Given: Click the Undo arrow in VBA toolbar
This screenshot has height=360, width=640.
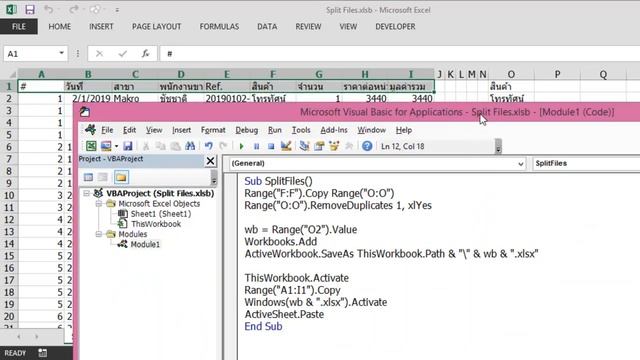Looking at the screenshot, I should point(209,146).
